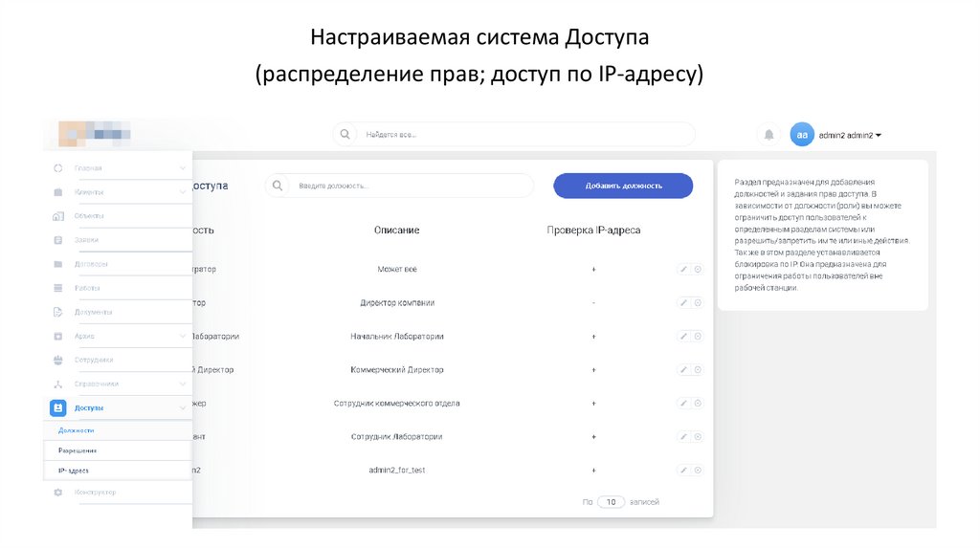Edit the 'Директор компании' row with pencil icon
Image resolution: width=980 pixels, height=549 pixels.
(x=683, y=303)
